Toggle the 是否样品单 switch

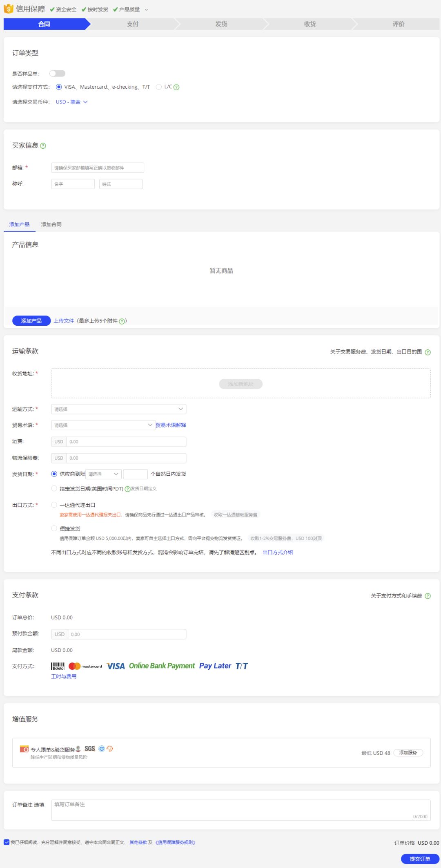57,74
